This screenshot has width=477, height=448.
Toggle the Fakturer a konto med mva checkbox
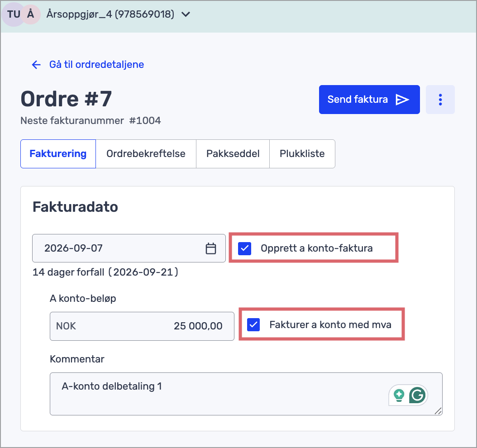253,324
